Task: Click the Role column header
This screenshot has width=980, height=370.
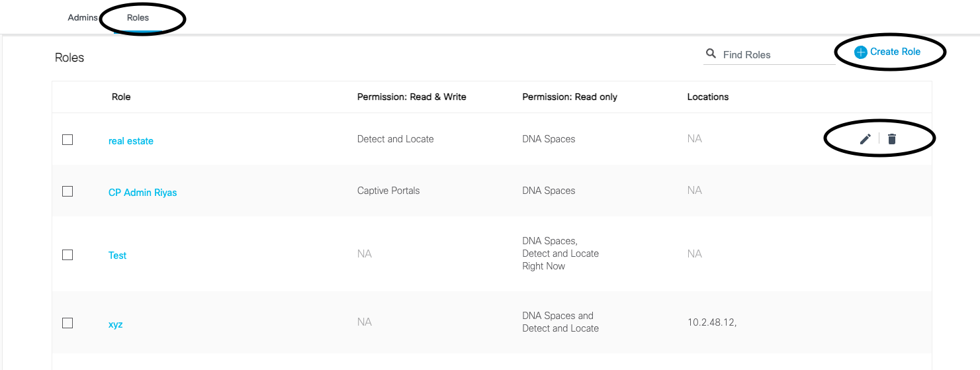Action: tap(121, 97)
